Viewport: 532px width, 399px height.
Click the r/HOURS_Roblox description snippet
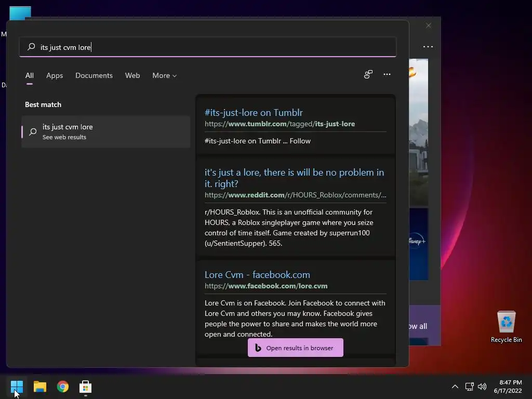(289, 228)
